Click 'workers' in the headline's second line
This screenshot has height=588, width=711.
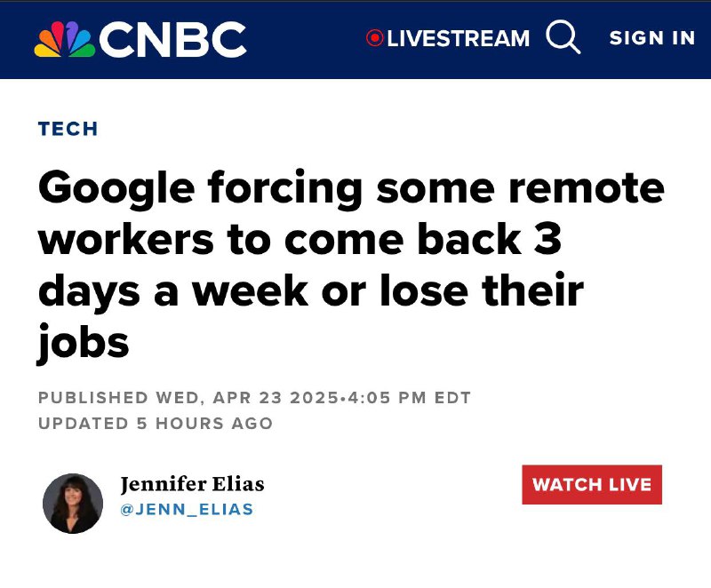[126, 239]
